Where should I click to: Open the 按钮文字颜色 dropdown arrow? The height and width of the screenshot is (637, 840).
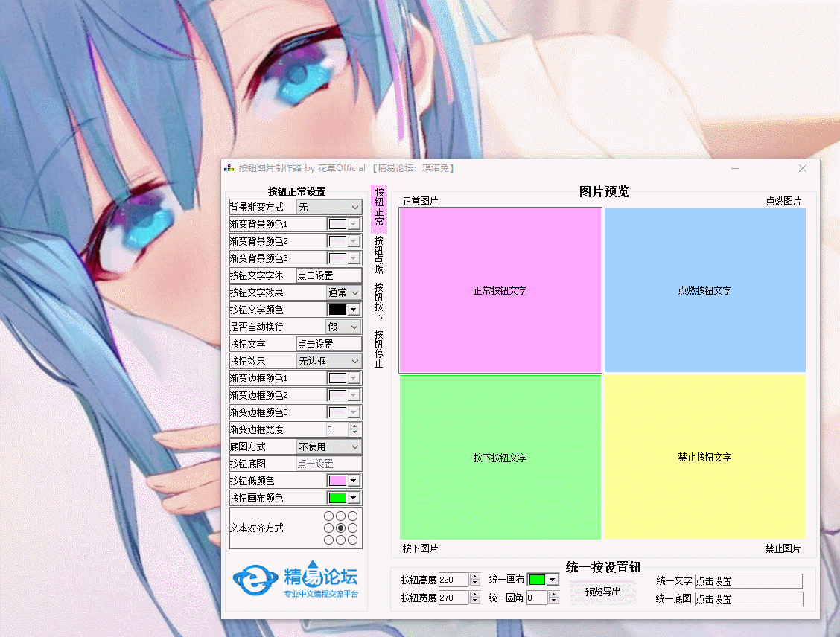354,310
